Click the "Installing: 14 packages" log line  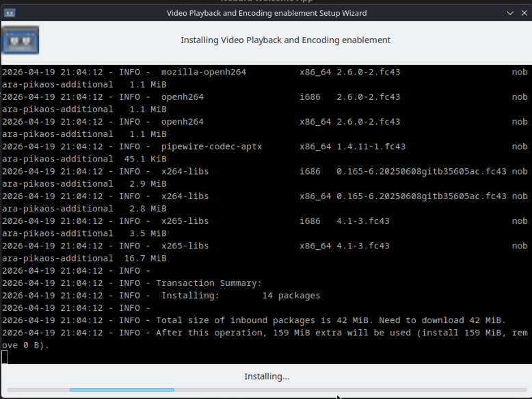(x=240, y=296)
